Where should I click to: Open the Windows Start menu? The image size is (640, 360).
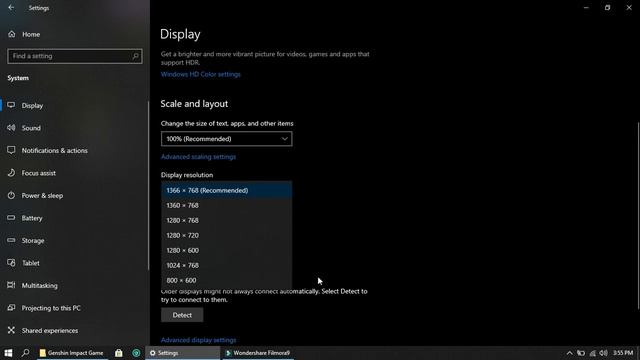point(8,353)
